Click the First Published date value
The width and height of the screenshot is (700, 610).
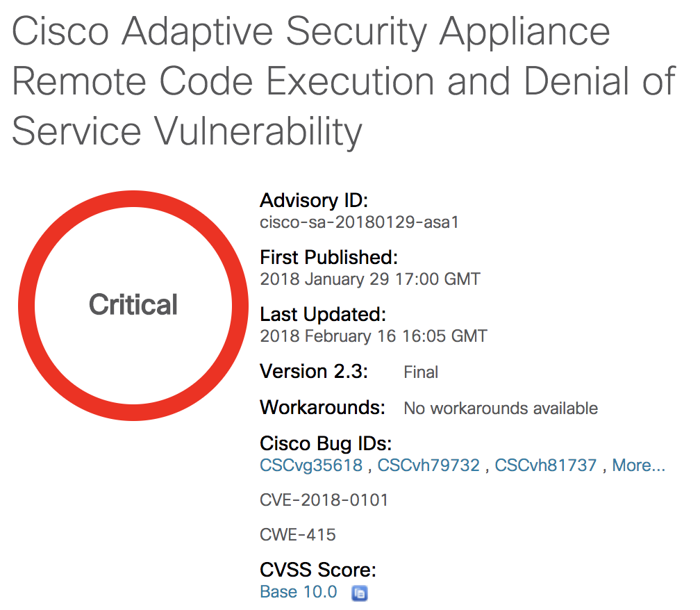tap(370, 279)
